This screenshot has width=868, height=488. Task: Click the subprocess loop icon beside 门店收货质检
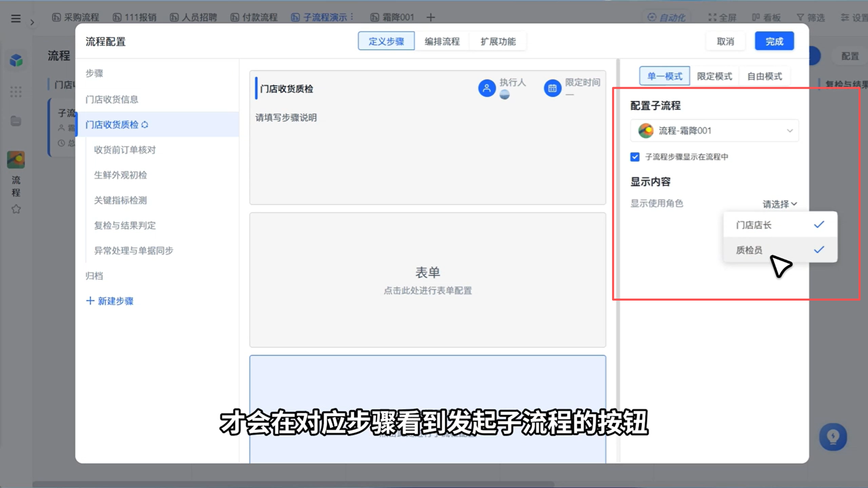tap(145, 125)
